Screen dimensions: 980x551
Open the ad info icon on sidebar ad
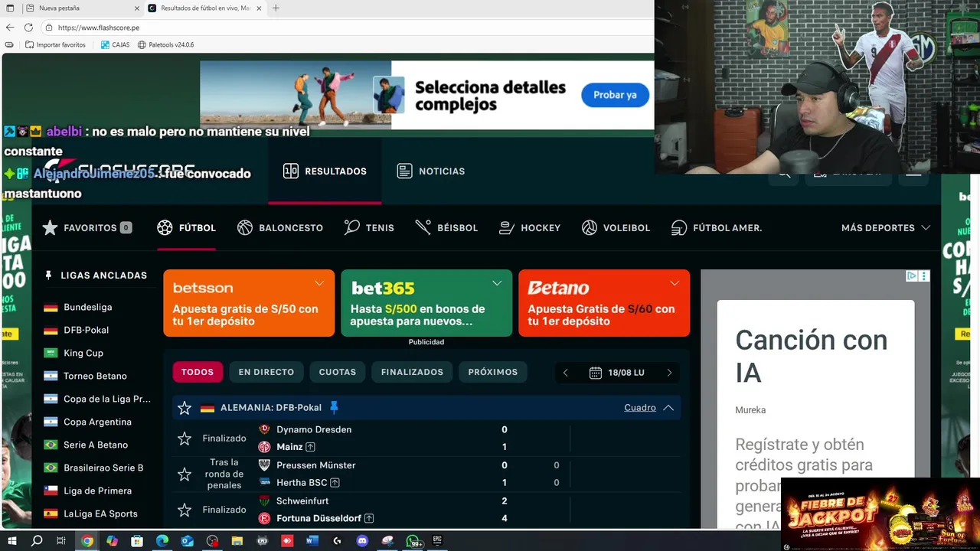coord(912,276)
